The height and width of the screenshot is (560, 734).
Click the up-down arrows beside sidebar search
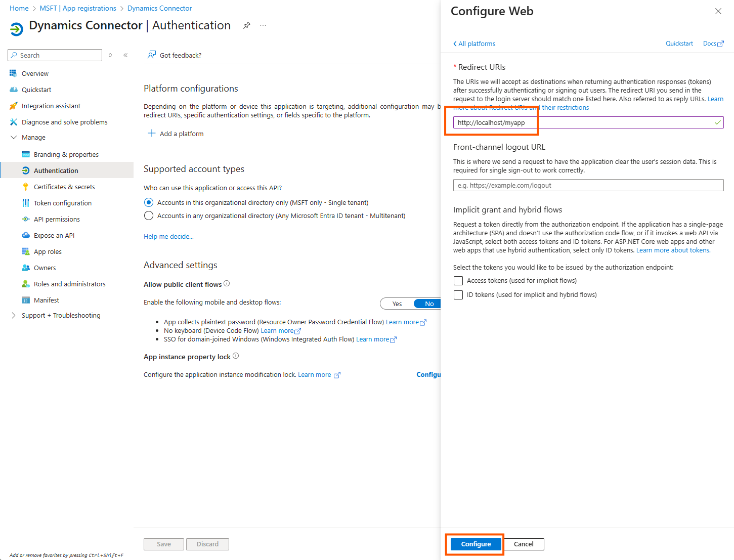[110, 55]
